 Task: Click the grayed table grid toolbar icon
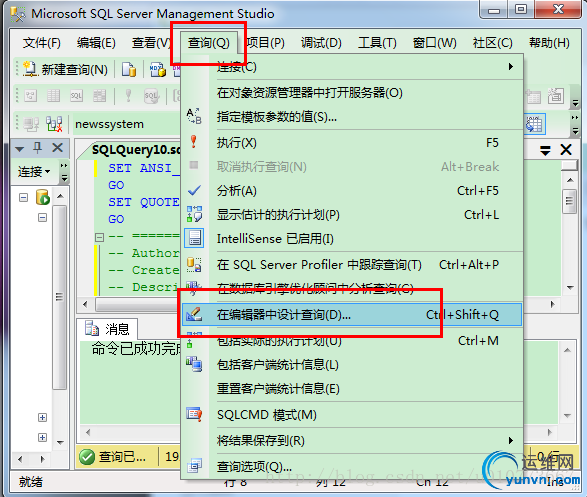(x=54, y=96)
